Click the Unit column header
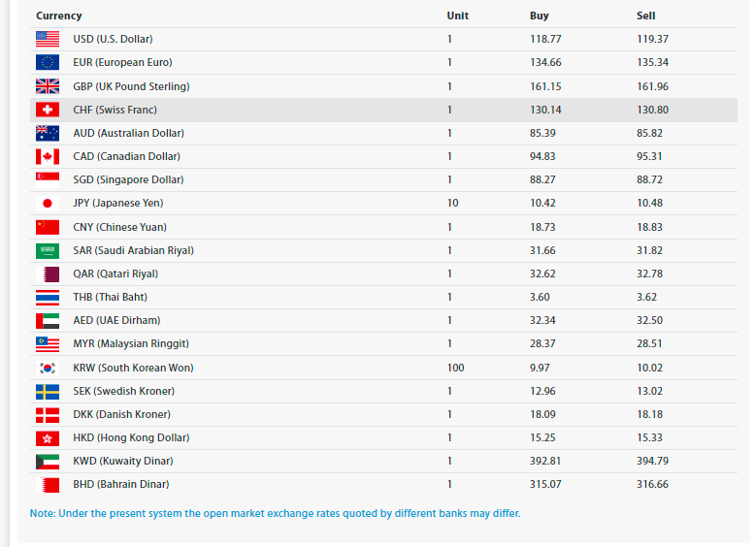Screen dimensions: 756x547 (x=457, y=16)
